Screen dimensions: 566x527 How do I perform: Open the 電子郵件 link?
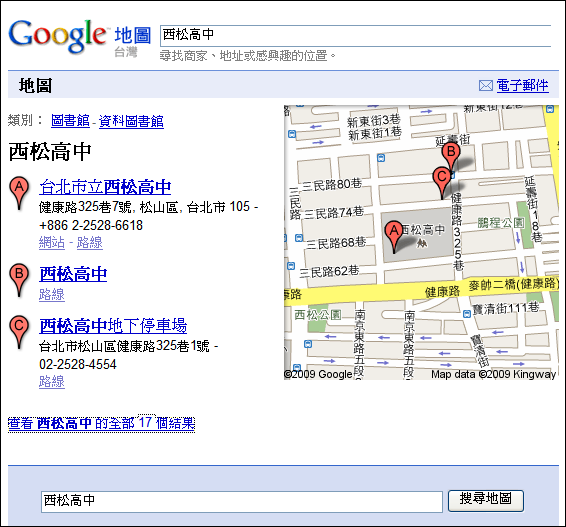click(x=522, y=86)
